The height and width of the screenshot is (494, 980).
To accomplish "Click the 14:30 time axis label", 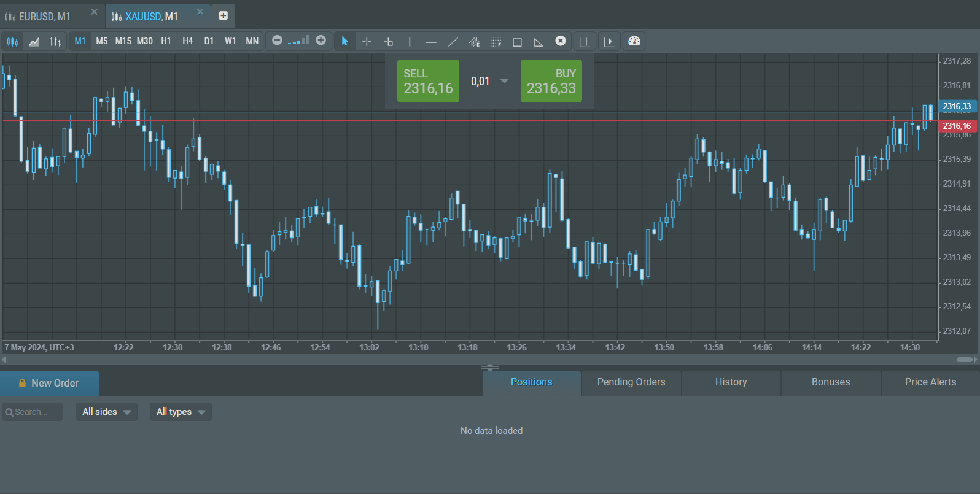I will click(x=910, y=347).
